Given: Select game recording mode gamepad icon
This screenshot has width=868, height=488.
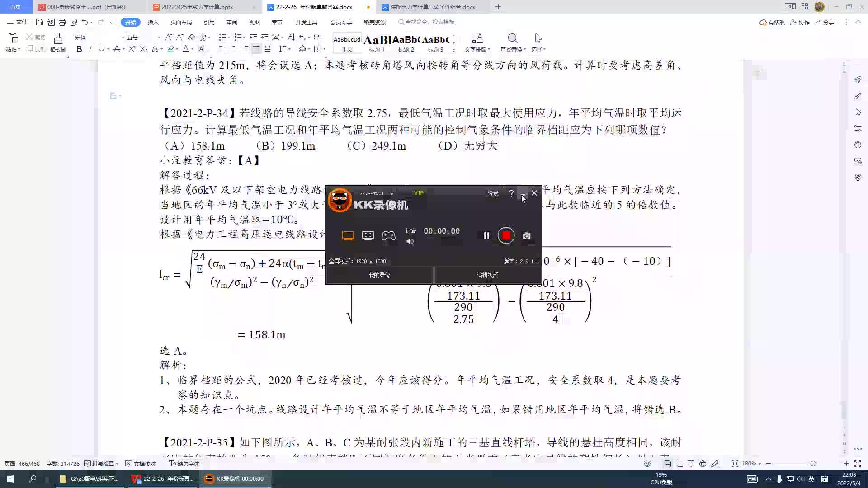Looking at the screenshot, I should pyautogui.click(x=388, y=236).
